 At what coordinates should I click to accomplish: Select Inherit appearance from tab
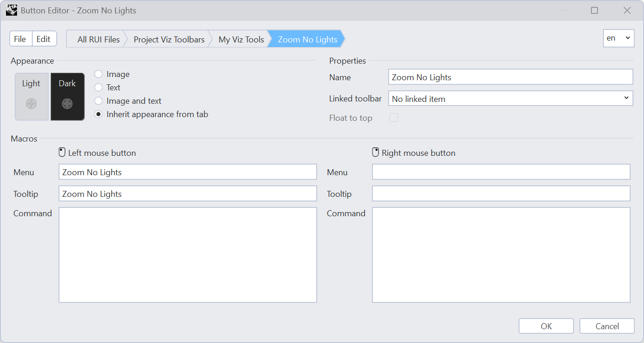[x=98, y=114]
